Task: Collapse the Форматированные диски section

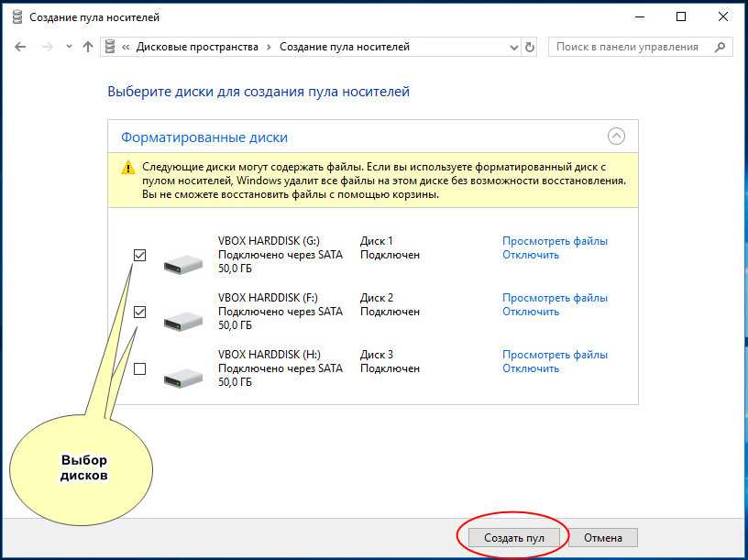Action: [x=617, y=137]
